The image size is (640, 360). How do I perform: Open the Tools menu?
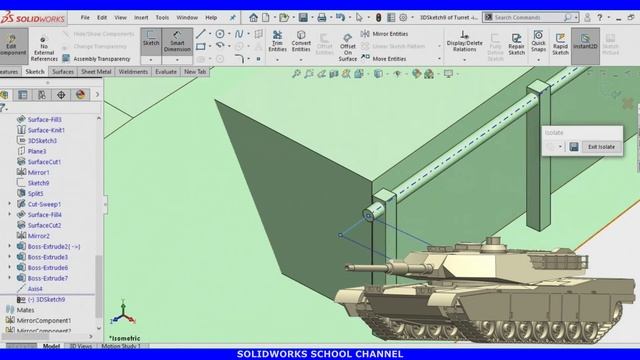[x=162, y=18]
